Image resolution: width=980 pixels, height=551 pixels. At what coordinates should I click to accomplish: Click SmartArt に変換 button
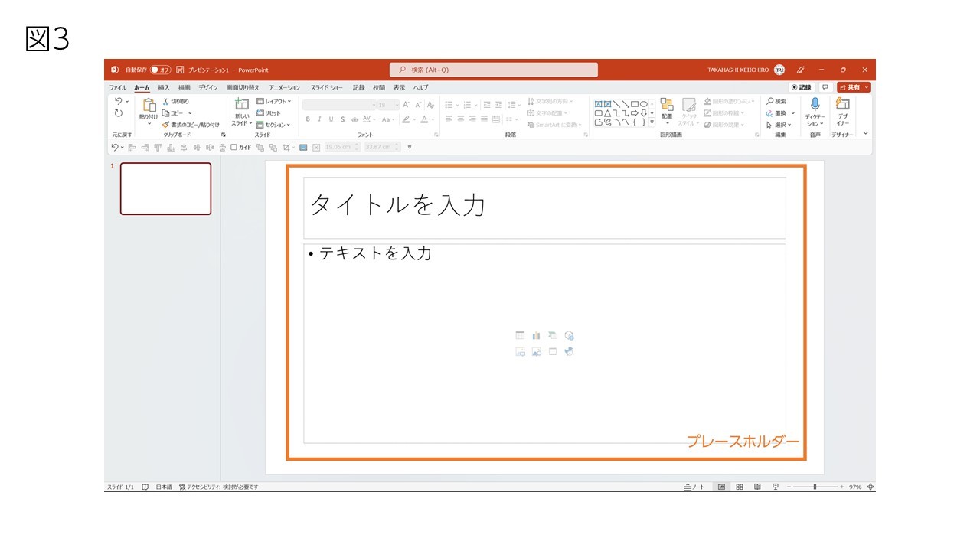pos(554,125)
